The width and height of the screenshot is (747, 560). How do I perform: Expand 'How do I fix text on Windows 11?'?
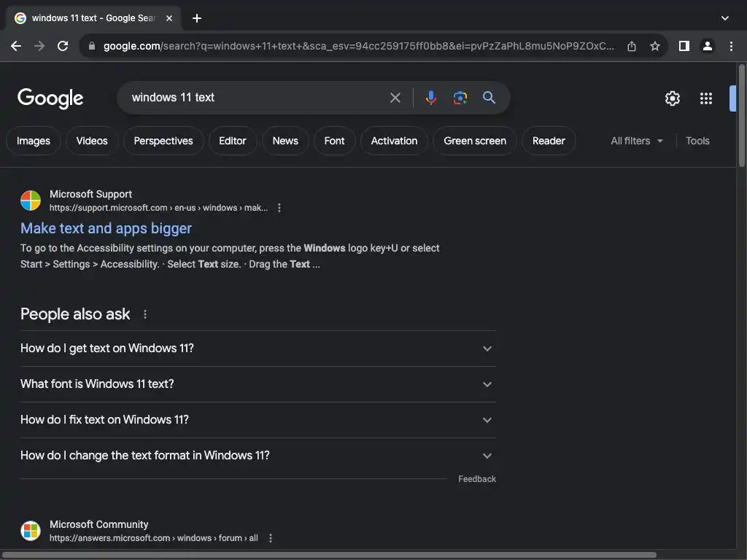[x=258, y=420]
